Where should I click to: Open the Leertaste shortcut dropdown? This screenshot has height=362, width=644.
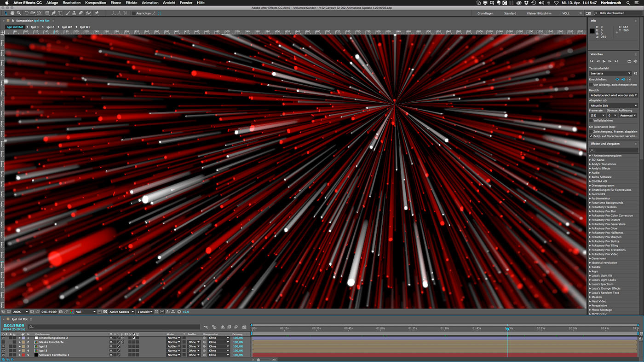(610, 73)
